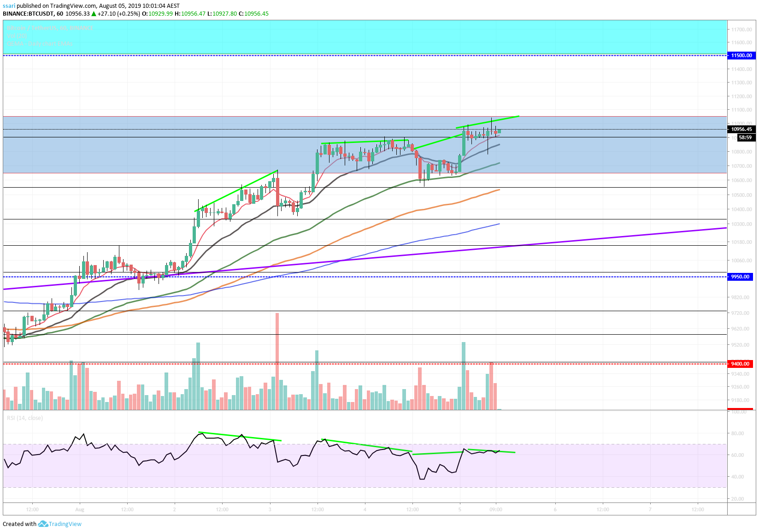Click the 'RSI (14, close)' indicator label
This screenshot has height=532, width=759.
pos(25,418)
